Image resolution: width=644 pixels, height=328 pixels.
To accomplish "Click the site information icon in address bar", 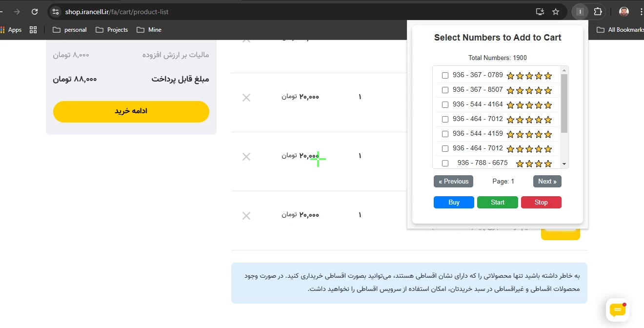I will [x=55, y=12].
